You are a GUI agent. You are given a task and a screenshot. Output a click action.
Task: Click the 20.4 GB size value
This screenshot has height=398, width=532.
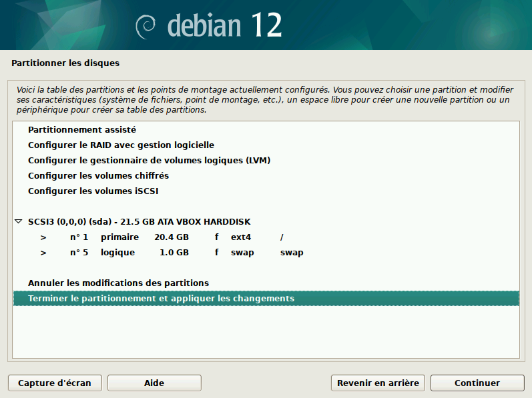172,237
